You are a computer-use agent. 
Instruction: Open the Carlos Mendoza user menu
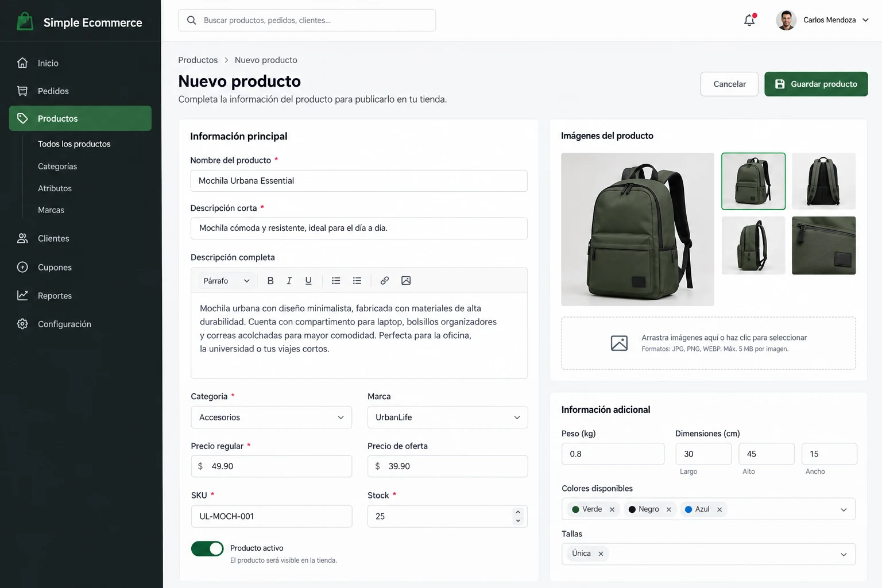pyautogui.click(x=822, y=20)
